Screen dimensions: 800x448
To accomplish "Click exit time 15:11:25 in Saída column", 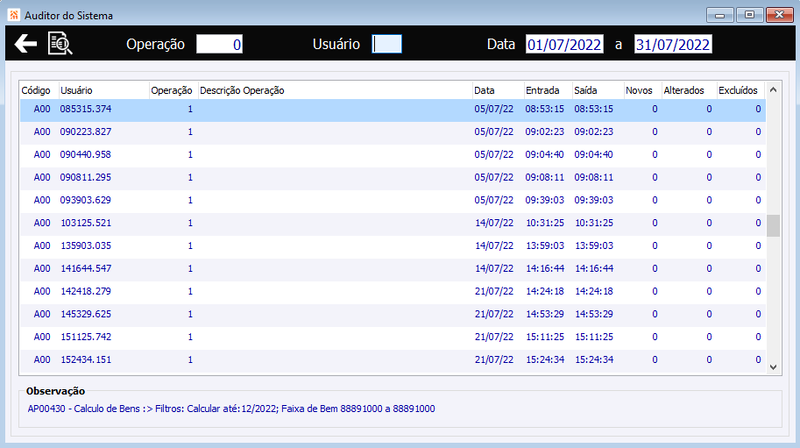I will click(594, 337).
